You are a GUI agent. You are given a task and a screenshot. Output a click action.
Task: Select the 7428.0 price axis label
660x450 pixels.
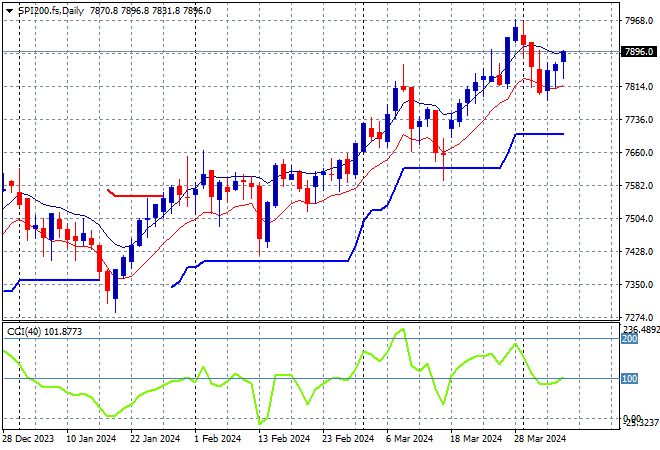[x=639, y=252]
